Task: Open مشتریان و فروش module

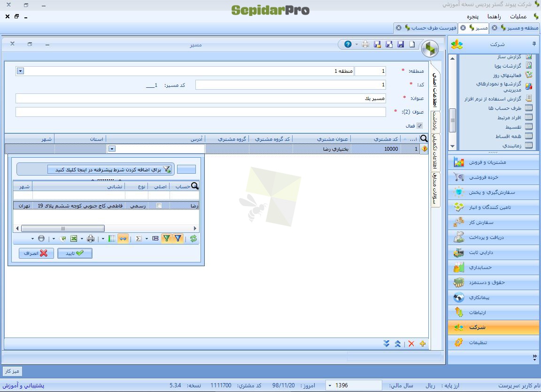Action: tap(494, 162)
